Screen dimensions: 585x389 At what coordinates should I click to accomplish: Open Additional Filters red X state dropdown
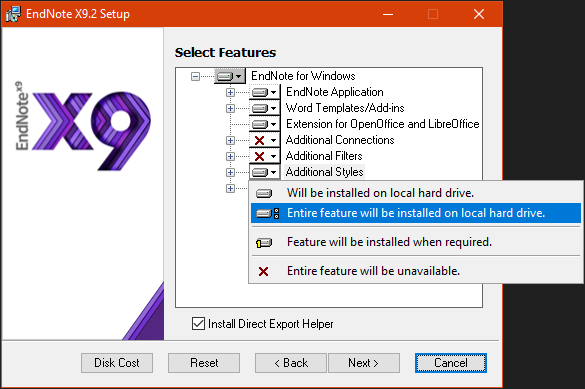pos(265,156)
